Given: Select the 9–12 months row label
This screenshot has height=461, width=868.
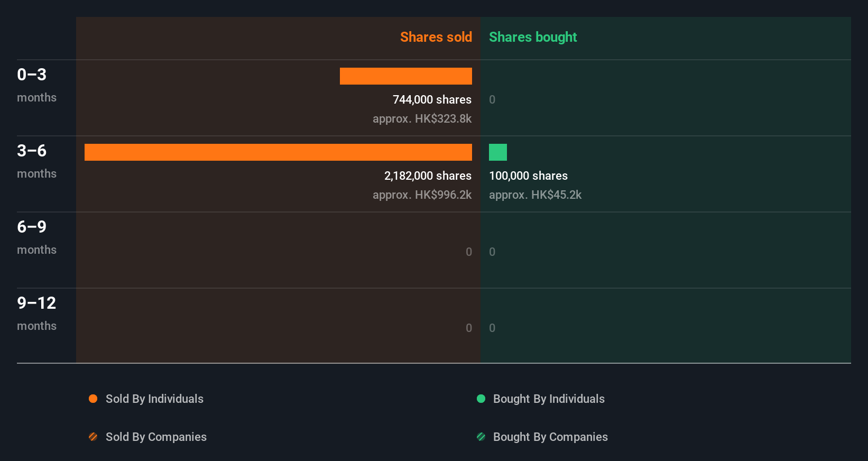Looking at the screenshot, I should coord(36,313).
